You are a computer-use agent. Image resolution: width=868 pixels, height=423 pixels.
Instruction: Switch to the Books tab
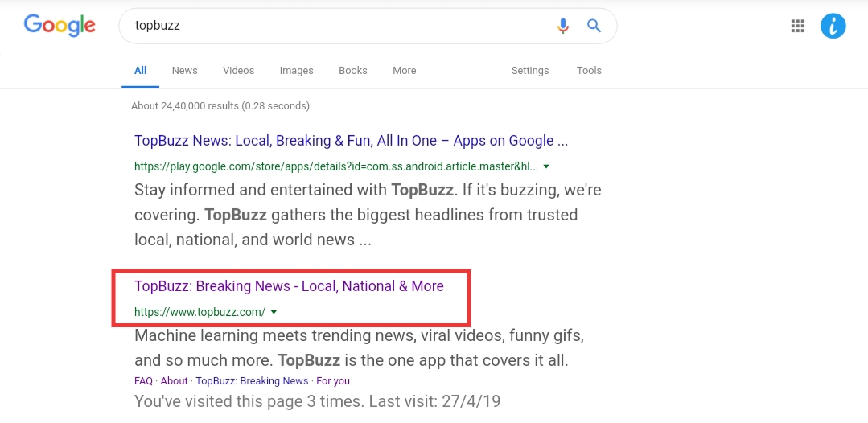pyautogui.click(x=353, y=70)
